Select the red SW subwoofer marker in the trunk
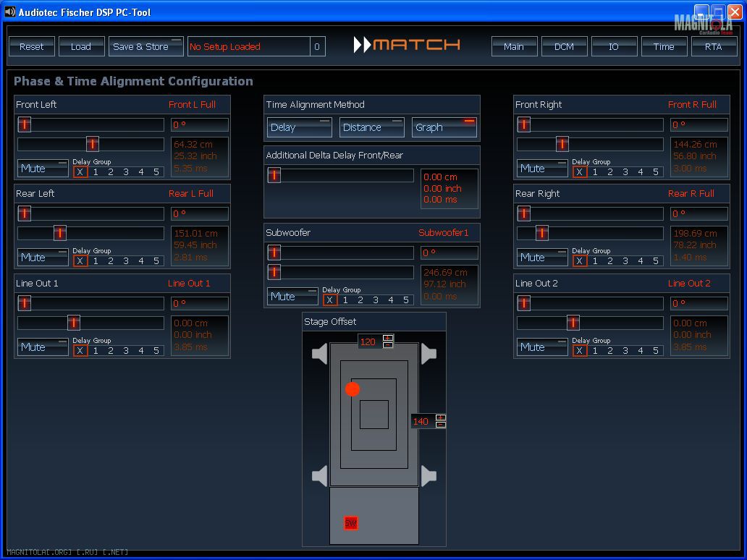 pyautogui.click(x=350, y=523)
